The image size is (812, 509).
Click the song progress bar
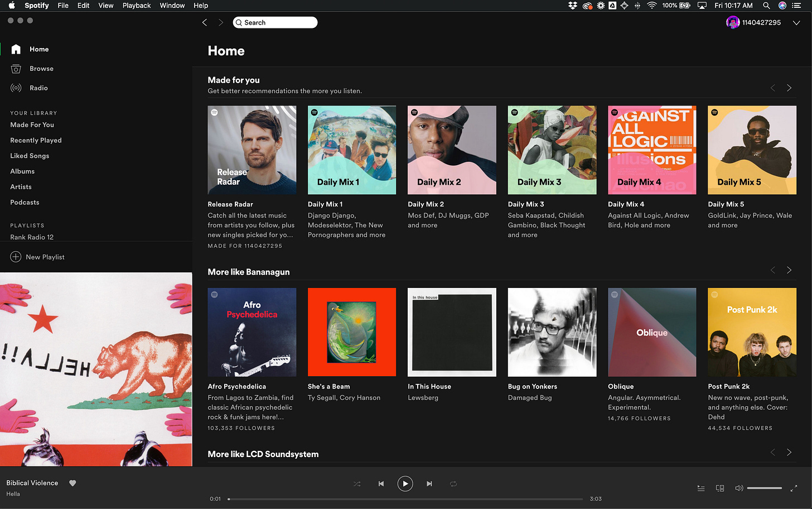405,499
